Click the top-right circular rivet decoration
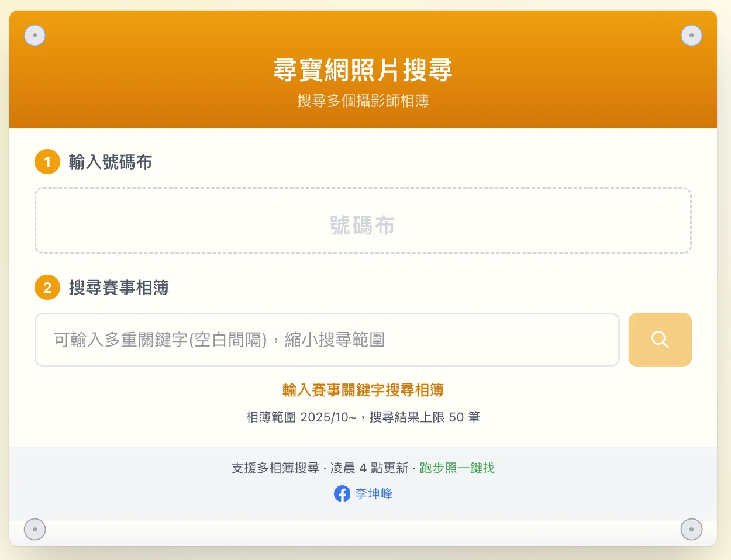 pos(692,35)
